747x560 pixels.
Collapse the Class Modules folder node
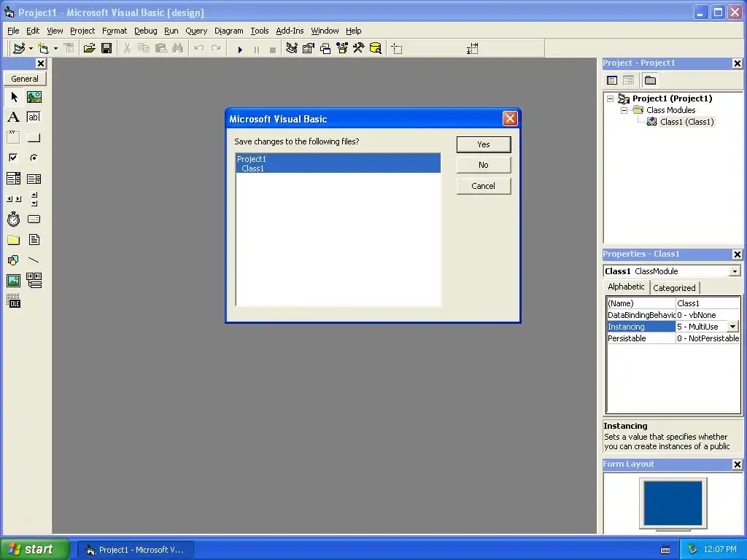624,110
